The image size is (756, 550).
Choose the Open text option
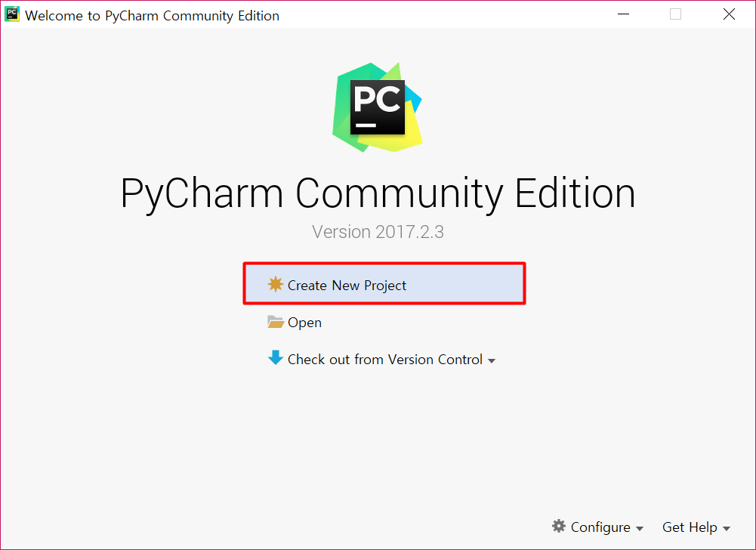304,323
